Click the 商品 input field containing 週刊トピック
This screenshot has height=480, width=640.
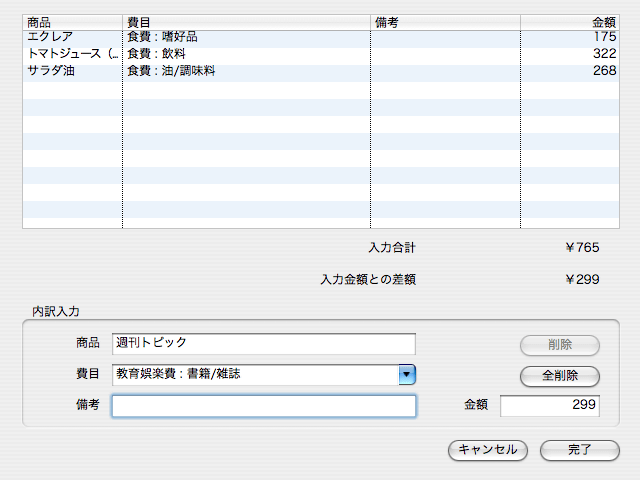point(263,344)
